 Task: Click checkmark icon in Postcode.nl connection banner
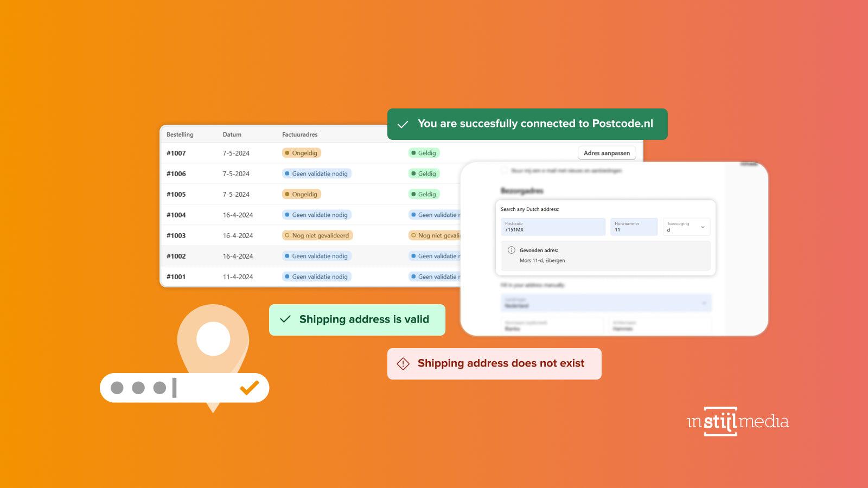pyautogui.click(x=403, y=124)
